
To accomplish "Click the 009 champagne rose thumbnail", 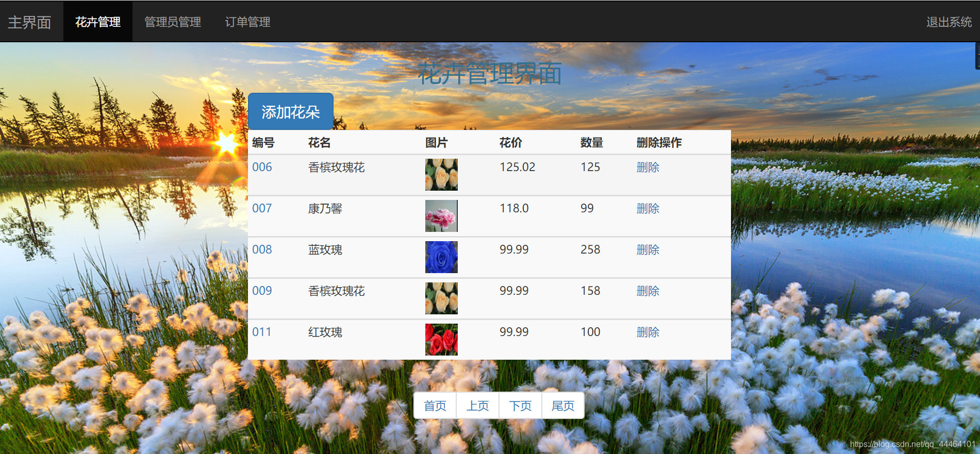I will coord(441,298).
